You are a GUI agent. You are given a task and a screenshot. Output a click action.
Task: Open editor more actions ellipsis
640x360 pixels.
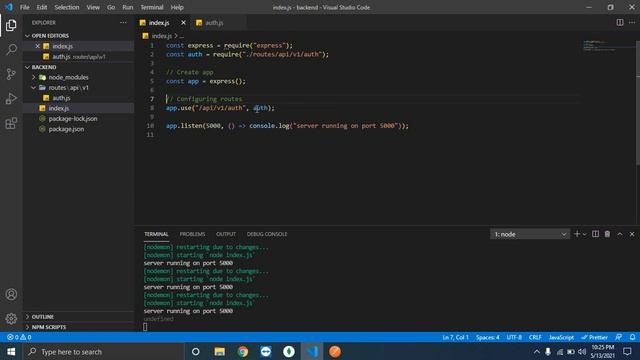(x=632, y=22)
